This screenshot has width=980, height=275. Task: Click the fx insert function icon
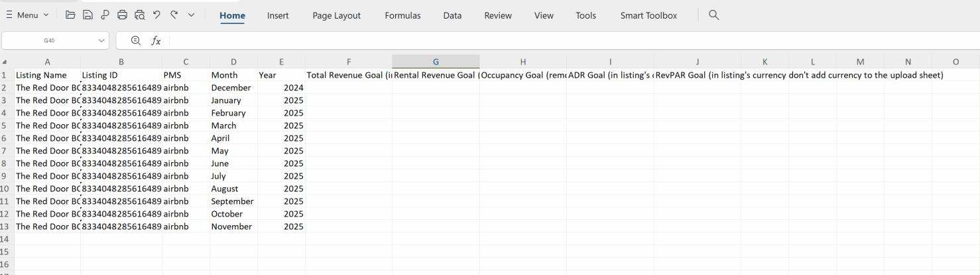click(156, 41)
